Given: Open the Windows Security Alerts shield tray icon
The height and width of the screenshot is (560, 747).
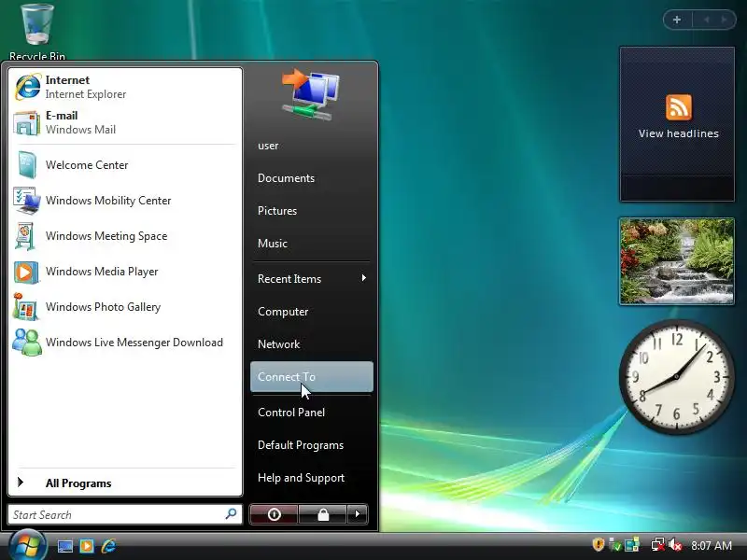Looking at the screenshot, I should pyautogui.click(x=599, y=544).
